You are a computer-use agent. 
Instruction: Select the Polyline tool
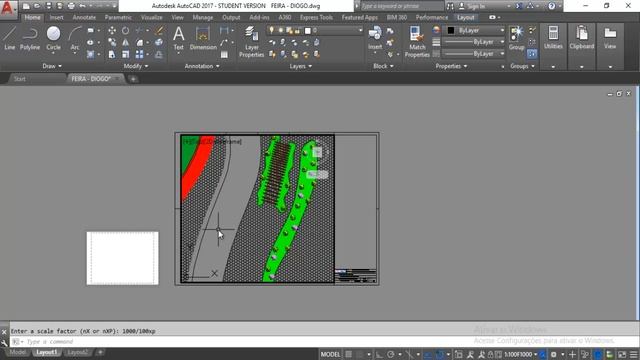click(x=30, y=38)
